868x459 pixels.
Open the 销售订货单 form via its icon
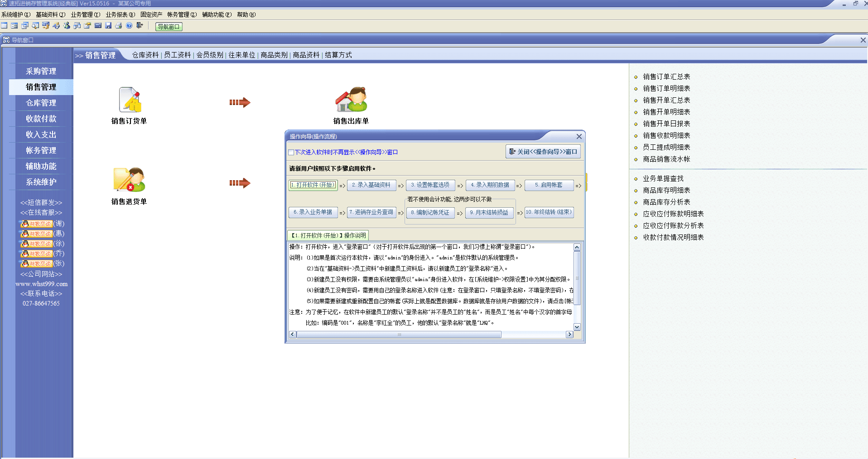pyautogui.click(x=129, y=100)
